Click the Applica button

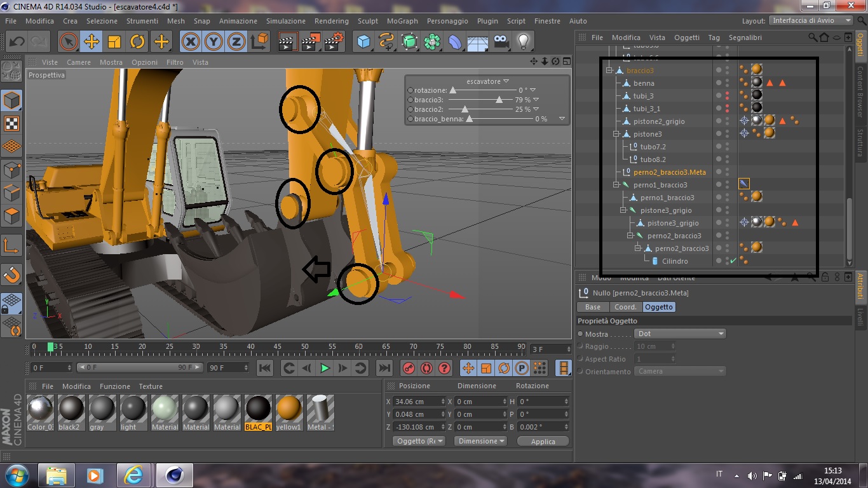click(543, 441)
